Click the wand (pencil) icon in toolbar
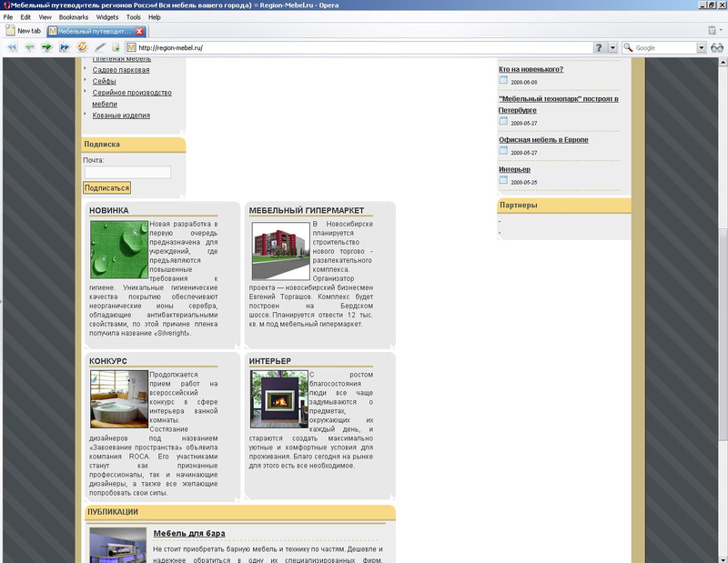728x563 pixels. point(100,47)
